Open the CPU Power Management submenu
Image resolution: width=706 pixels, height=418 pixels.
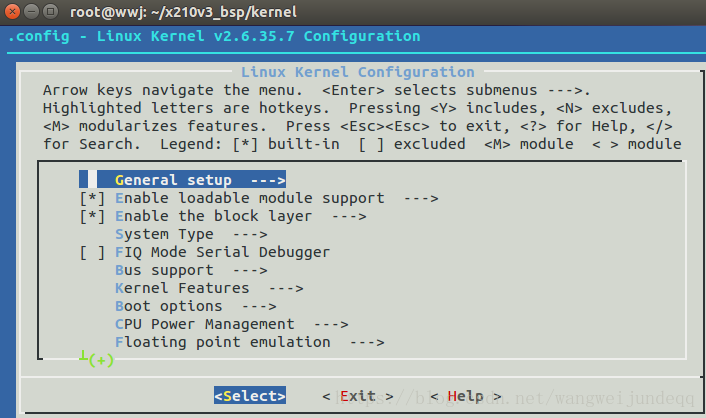(232, 324)
